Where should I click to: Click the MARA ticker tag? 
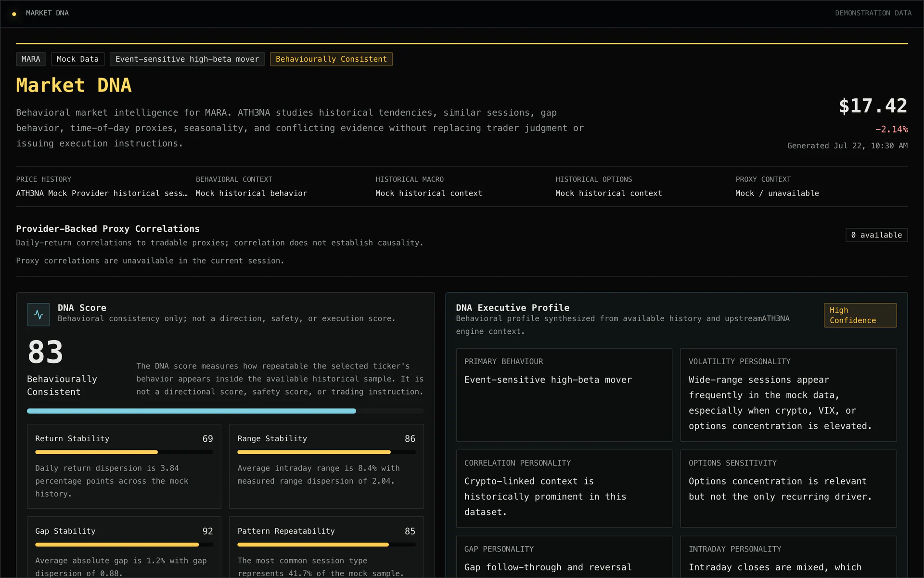[31, 59]
